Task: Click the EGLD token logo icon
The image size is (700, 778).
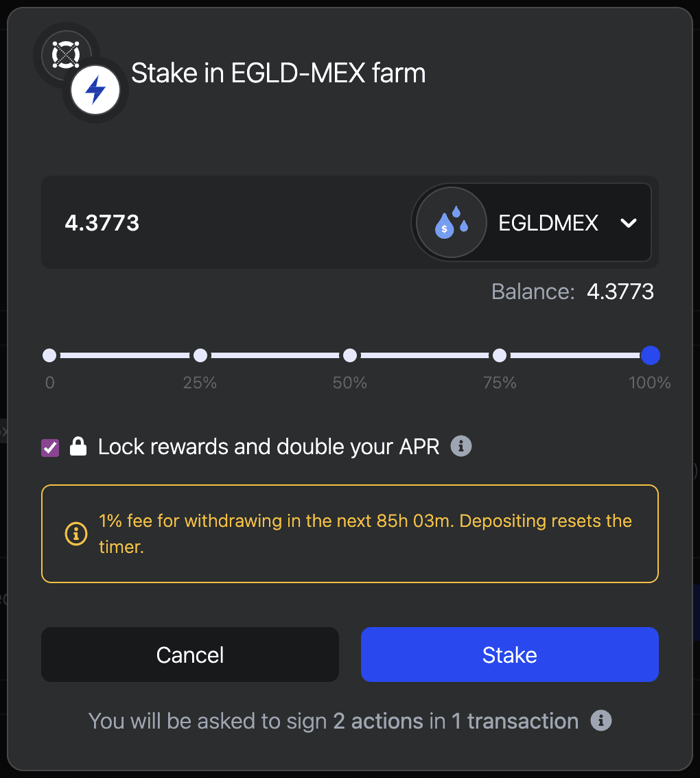Action: 66,55
